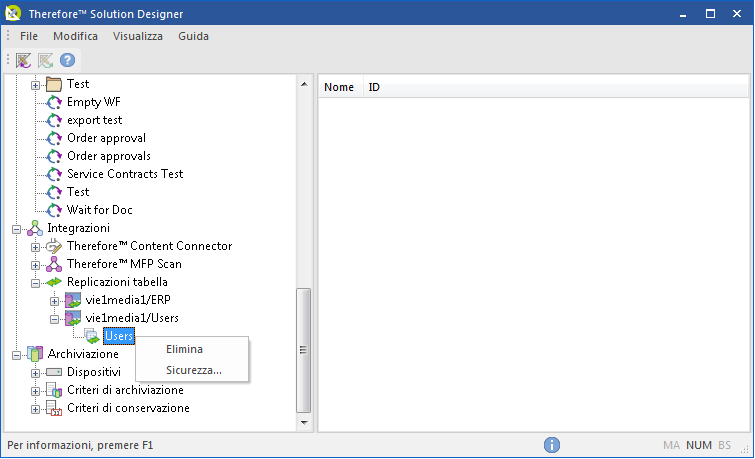Viewport: 755px width, 459px height.
Task: Click the tree scrollbar up arrow
Action: pyautogui.click(x=304, y=84)
